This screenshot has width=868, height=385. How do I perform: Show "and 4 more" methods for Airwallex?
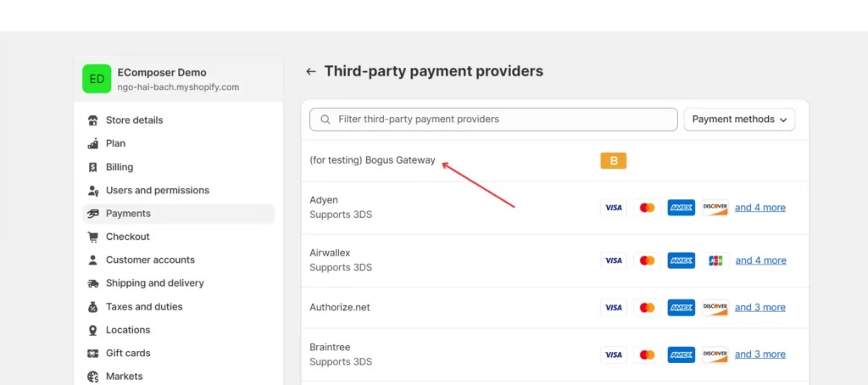[759, 260]
